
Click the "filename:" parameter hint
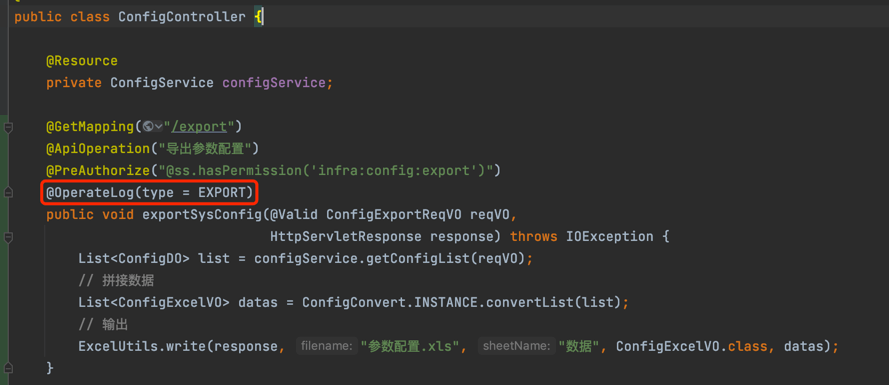tap(327, 346)
